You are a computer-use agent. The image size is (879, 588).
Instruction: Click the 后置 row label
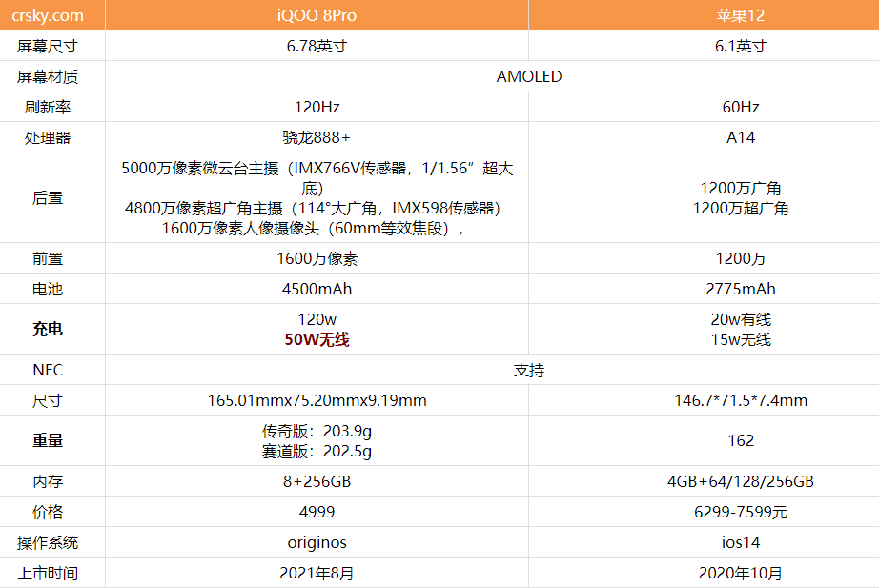pos(48,198)
